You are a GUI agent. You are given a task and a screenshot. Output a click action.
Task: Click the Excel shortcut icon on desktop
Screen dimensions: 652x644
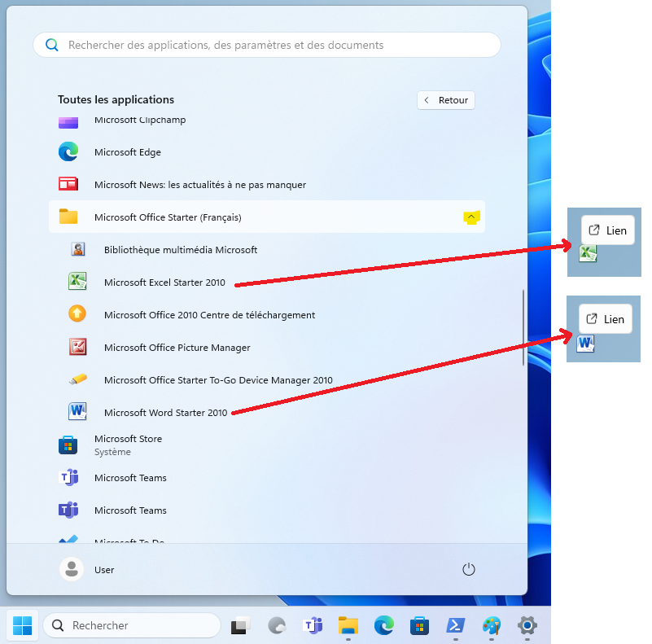(588, 253)
